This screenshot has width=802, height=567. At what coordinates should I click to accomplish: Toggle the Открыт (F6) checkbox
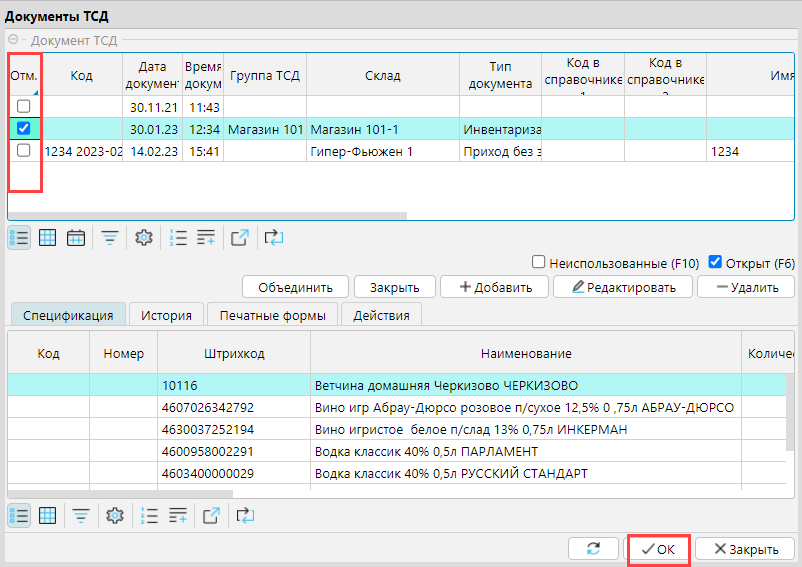(x=715, y=263)
